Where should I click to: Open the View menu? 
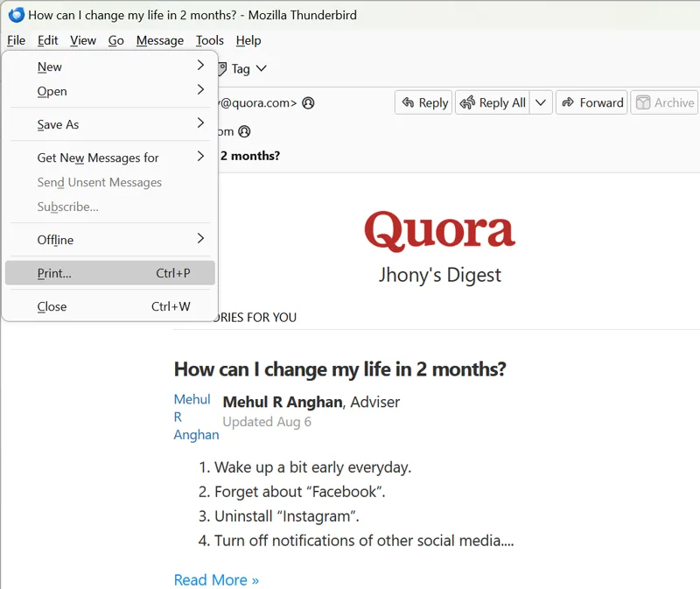(83, 40)
